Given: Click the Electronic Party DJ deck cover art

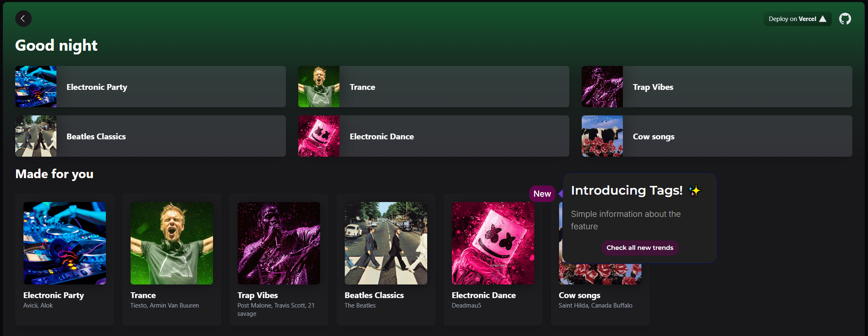Looking at the screenshot, I should coord(65,243).
